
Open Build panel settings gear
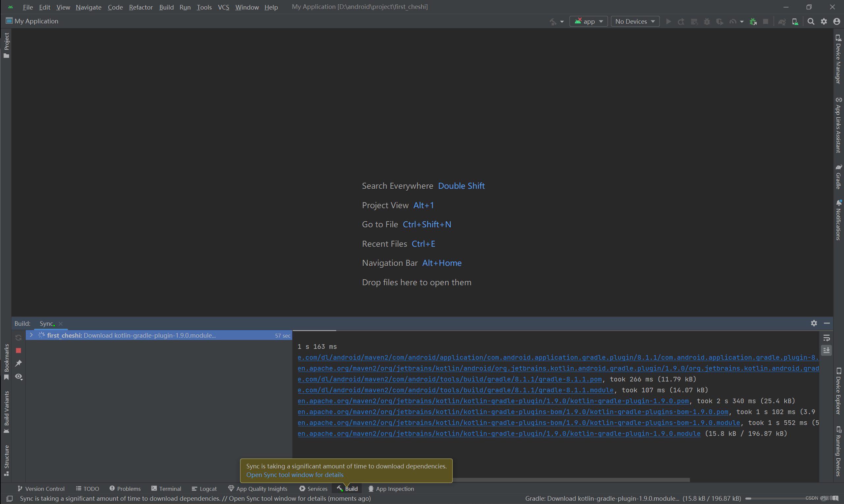pos(814,323)
